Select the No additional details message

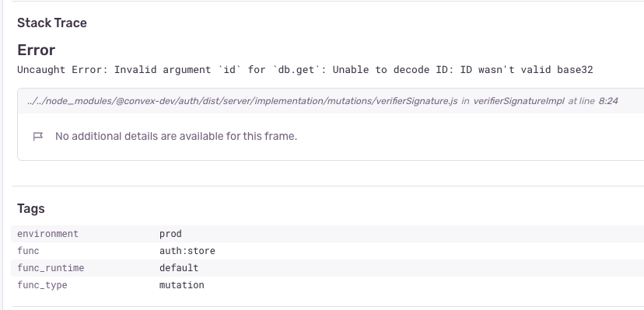click(176, 136)
